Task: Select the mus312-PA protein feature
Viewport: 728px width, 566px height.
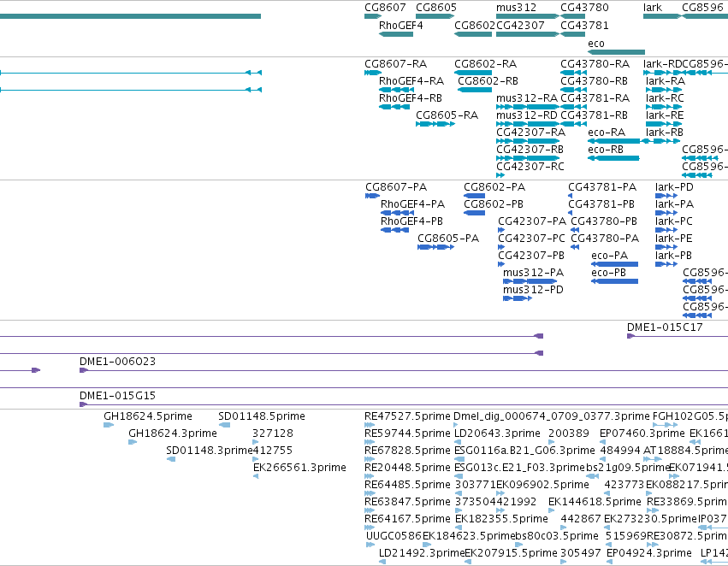Action: tap(530, 281)
